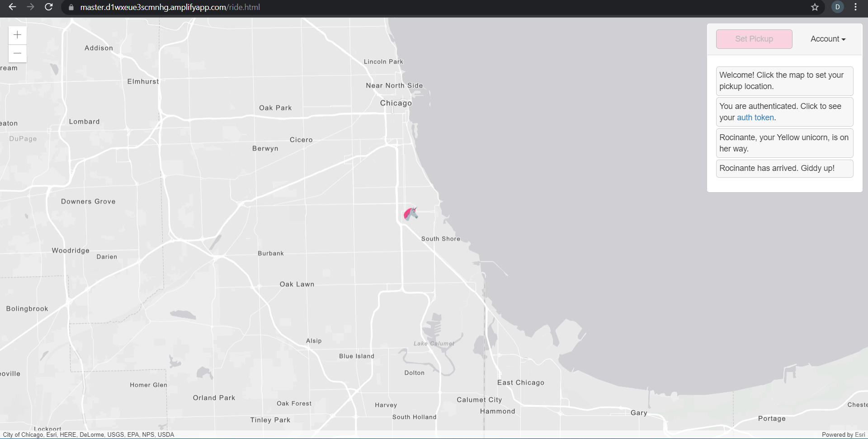The height and width of the screenshot is (439, 868).
Task: Focus the browser address bar URL
Action: click(170, 7)
